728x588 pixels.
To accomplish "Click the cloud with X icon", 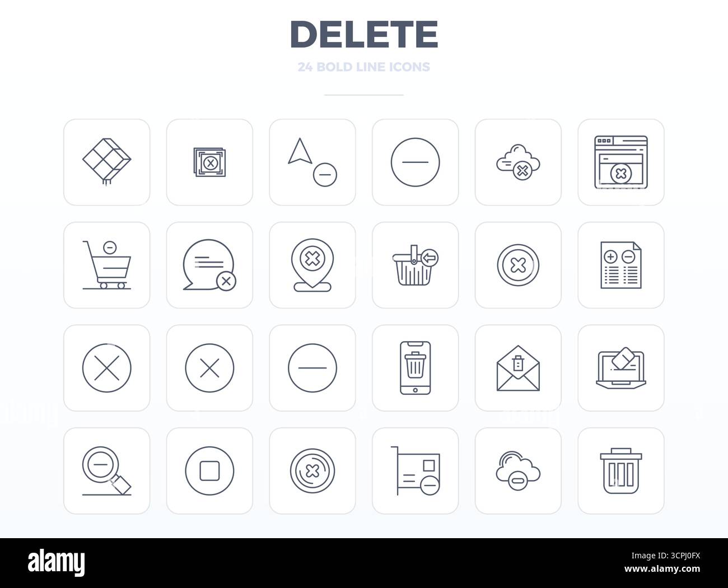I will point(518,162).
